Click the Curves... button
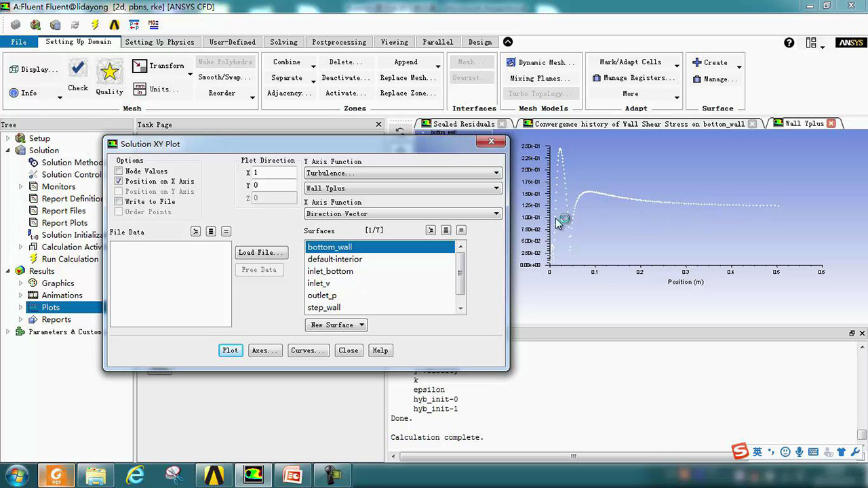 point(309,350)
